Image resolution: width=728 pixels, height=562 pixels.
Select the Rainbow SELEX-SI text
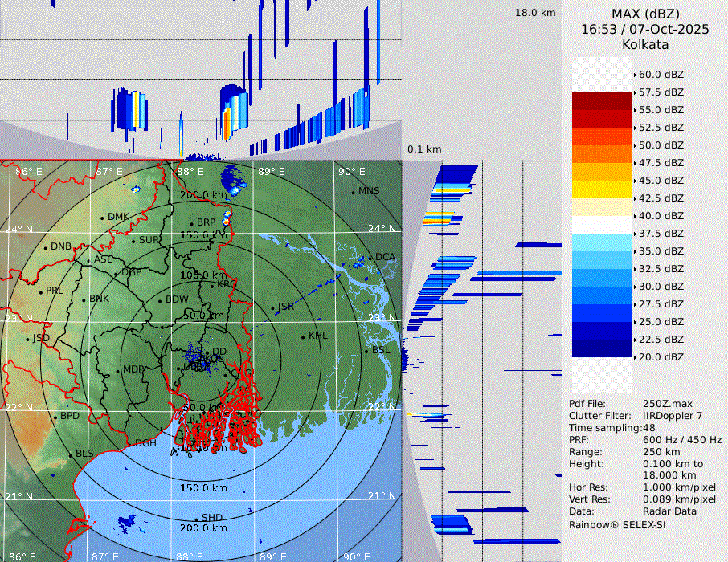tap(617, 524)
